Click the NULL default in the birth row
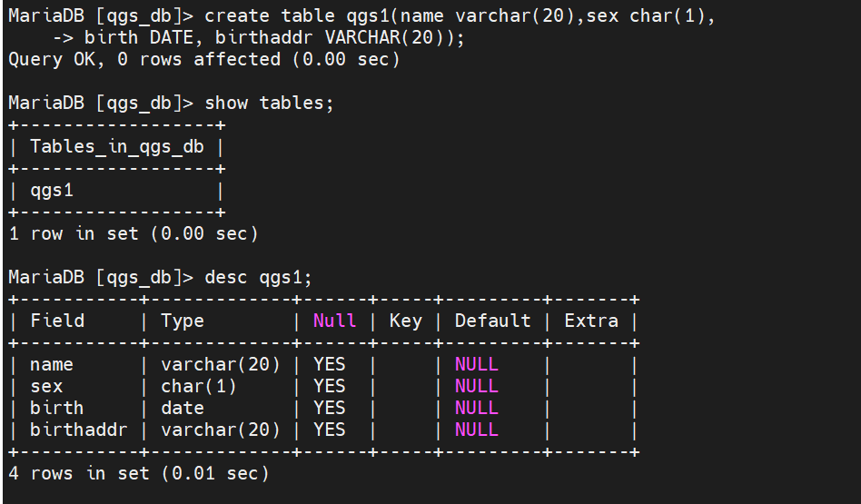861x504 pixels. pyautogui.click(x=476, y=409)
